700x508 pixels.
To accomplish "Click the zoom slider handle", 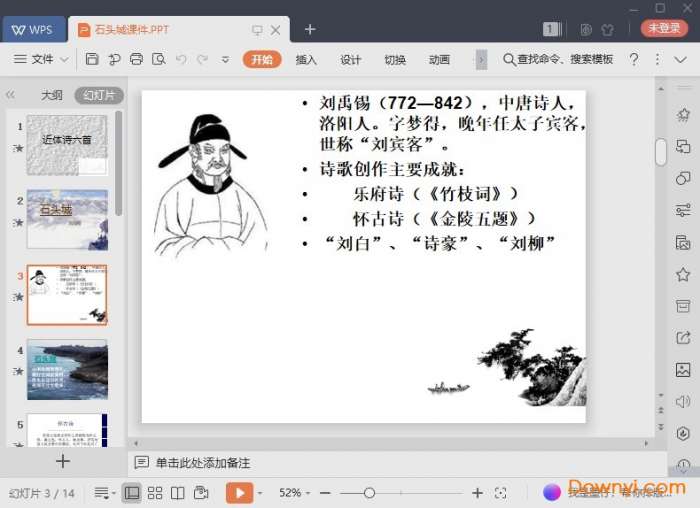I will [369, 493].
